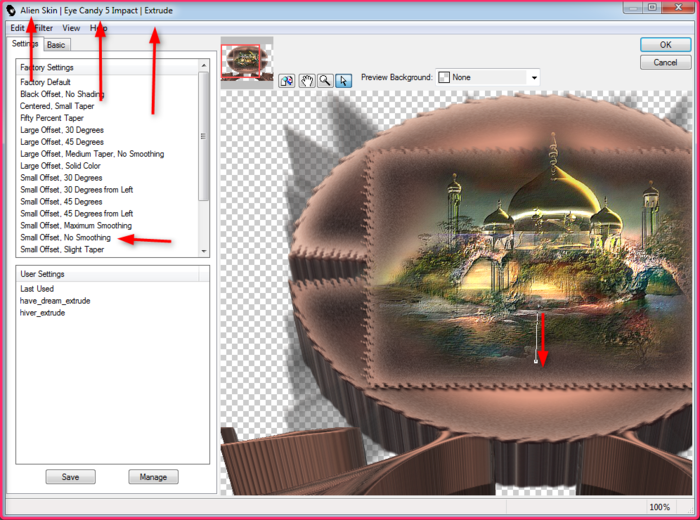Select 'Small Offset, 30 Degrees' preset
The height and width of the screenshot is (520, 700).
61,178
